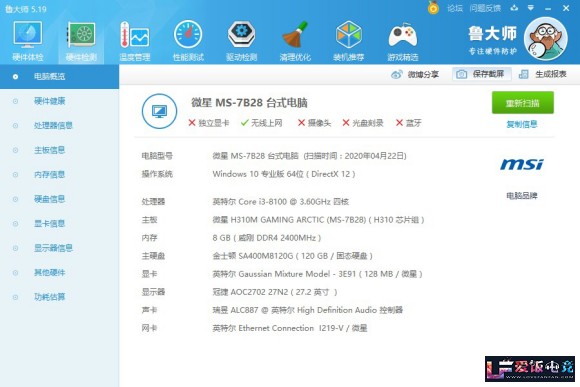Click the 8 GB DDR4 2400MHz value

click(267, 238)
